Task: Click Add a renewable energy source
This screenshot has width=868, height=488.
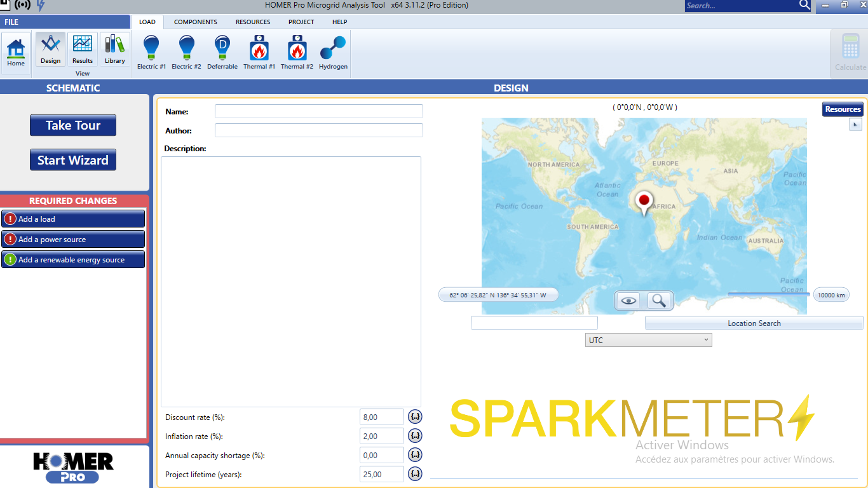Action: (x=73, y=259)
